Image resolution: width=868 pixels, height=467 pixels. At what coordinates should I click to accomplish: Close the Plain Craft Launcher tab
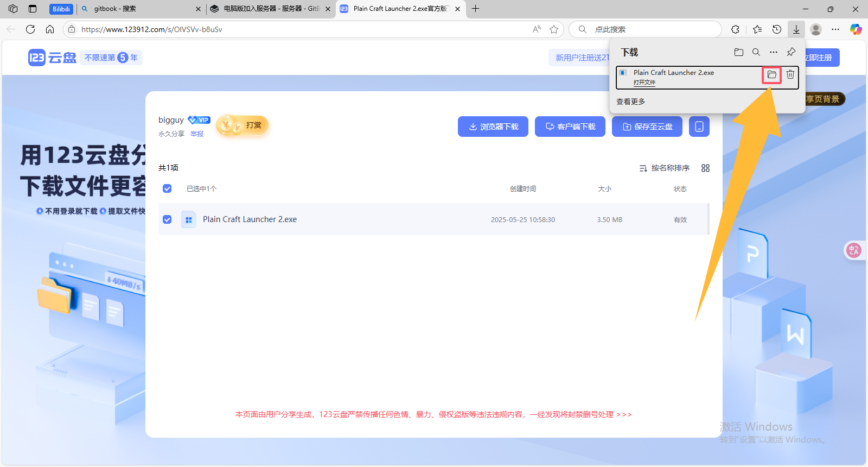coord(457,9)
